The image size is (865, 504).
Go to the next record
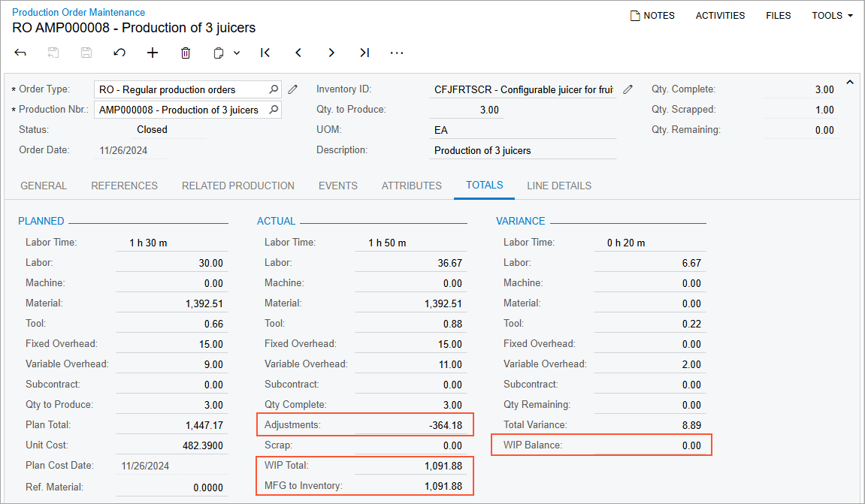[331, 53]
